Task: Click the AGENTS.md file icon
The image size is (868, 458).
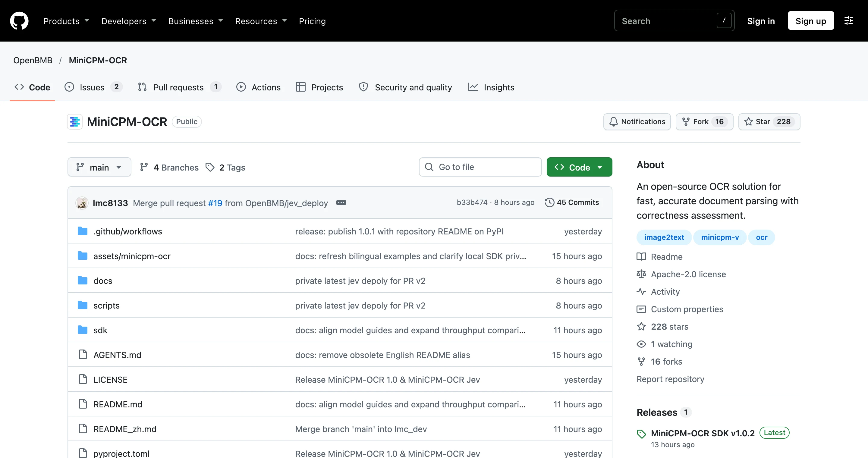Action: click(x=83, y=355)
